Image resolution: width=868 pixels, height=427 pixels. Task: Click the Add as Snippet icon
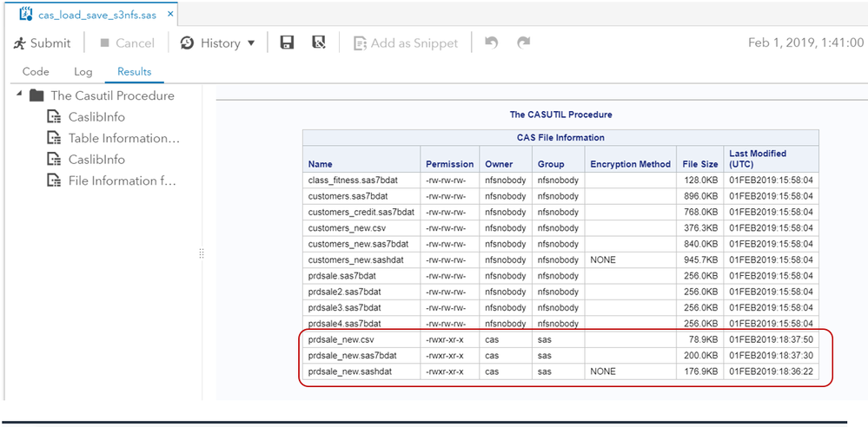tap(360, 43)
